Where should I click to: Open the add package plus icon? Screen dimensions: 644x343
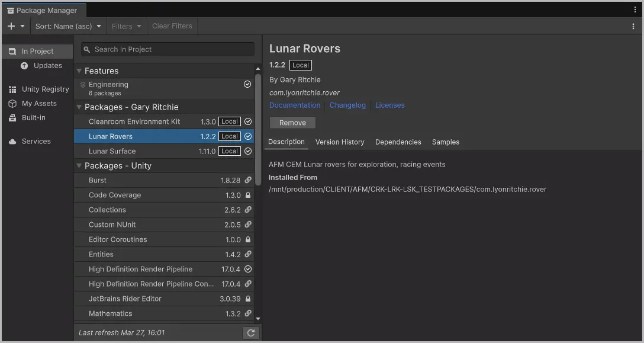point(9,25)
